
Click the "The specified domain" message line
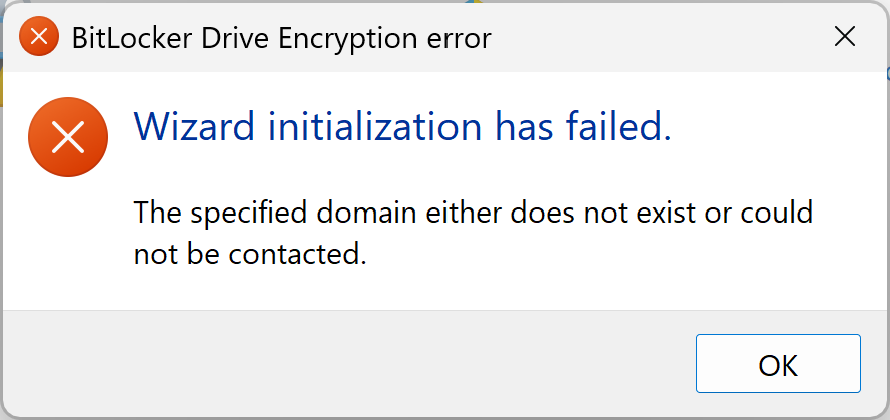pyautogui.click(x=473, y=212)
